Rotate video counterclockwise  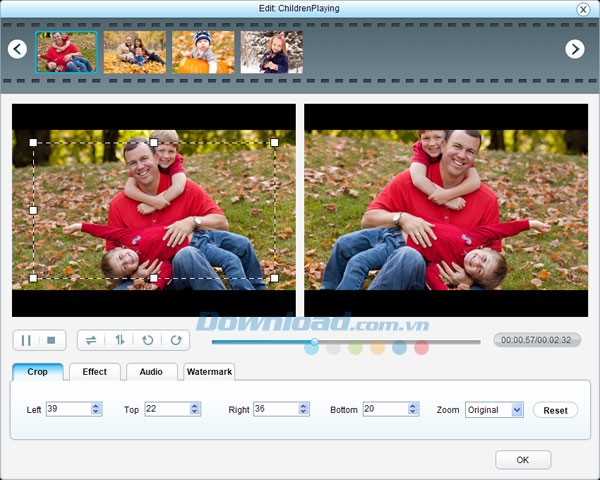point(147,340)
